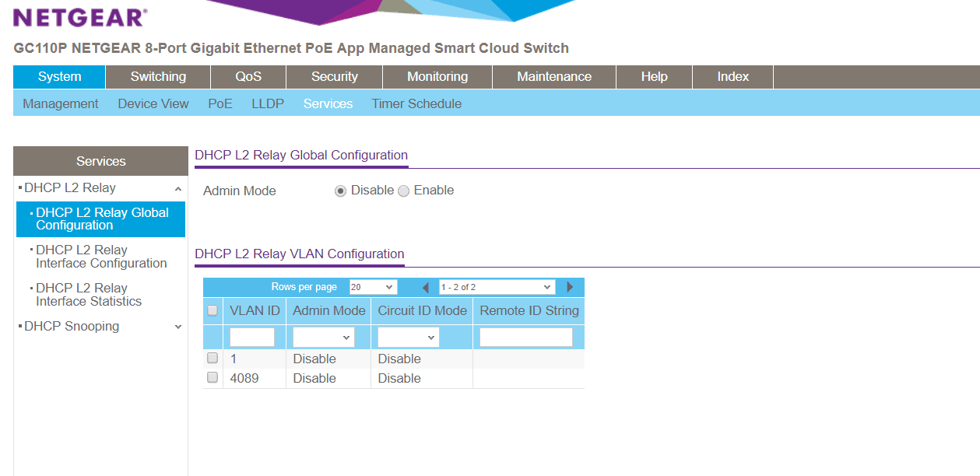Open the page range dropdown
This screenshot has width=980, height=476.
click(x=497, y=288)
